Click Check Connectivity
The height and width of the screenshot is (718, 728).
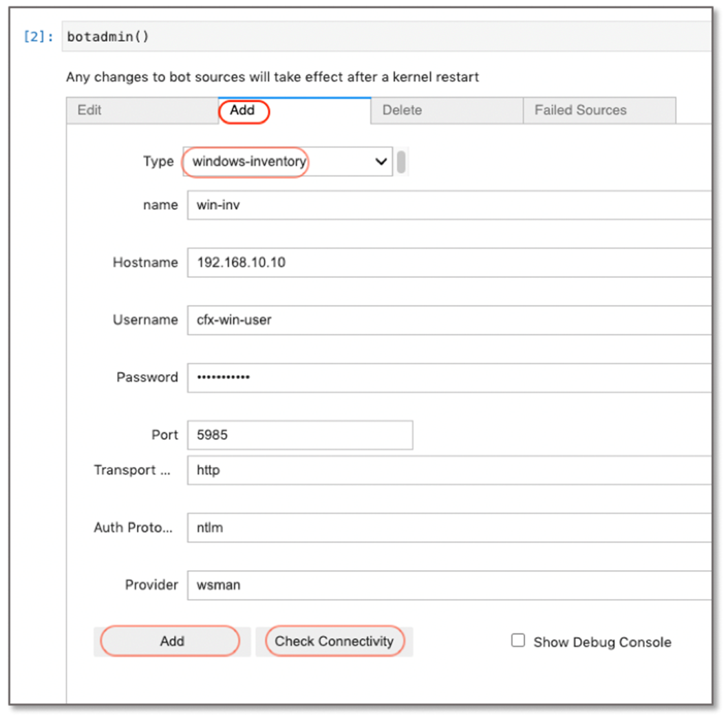click(x=335, y=641)
